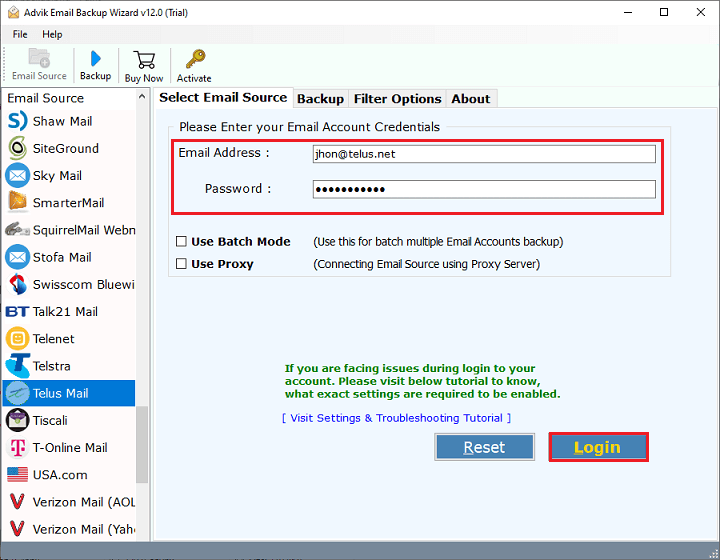
Task: Switch to the Select Email Source tab
Action: 223,97
